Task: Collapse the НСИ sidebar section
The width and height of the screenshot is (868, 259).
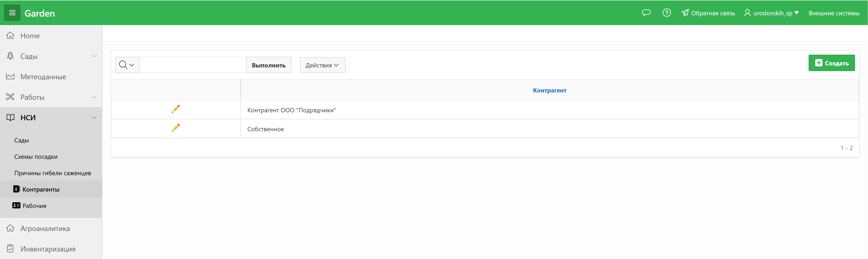Action: point(94,117)
